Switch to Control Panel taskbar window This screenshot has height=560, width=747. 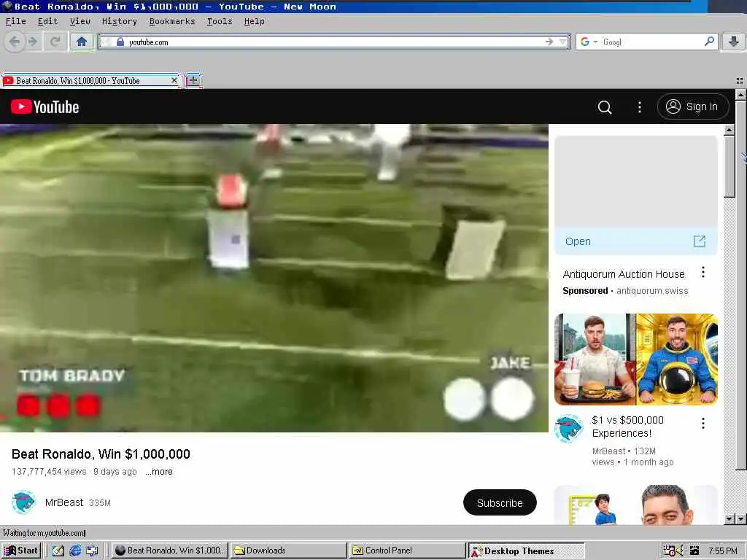pyautogui.click(x=407, y=551)
